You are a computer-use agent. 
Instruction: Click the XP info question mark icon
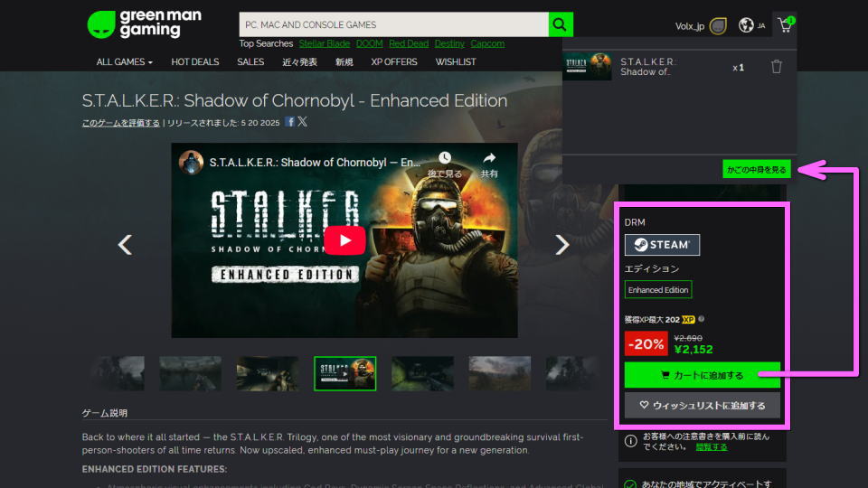702,319
